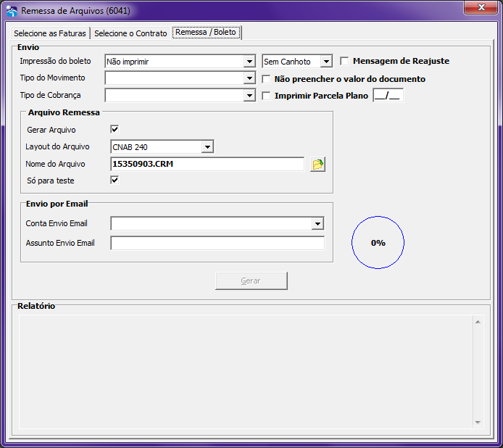Viewport: 503px width, 448px height.
Task: Click the 0% circular progress indicator
Action: (378, 243)
